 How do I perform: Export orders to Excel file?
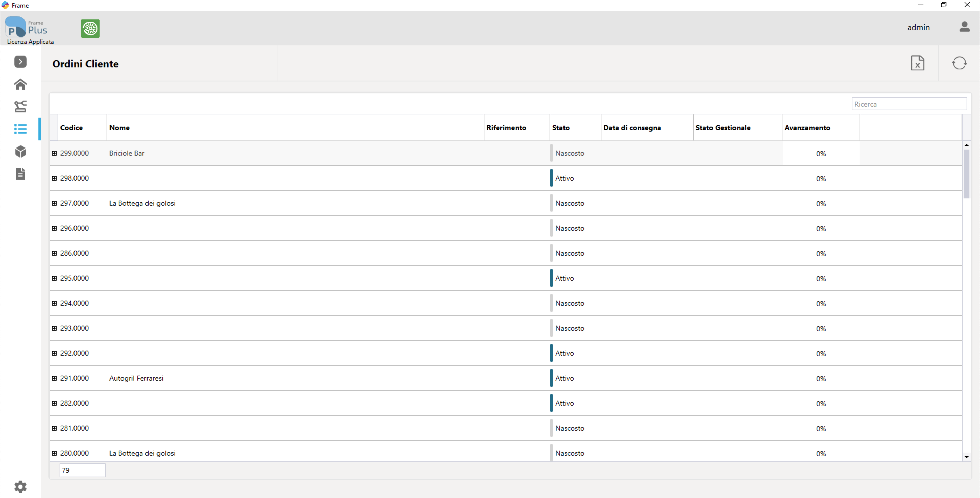[917, 63]
